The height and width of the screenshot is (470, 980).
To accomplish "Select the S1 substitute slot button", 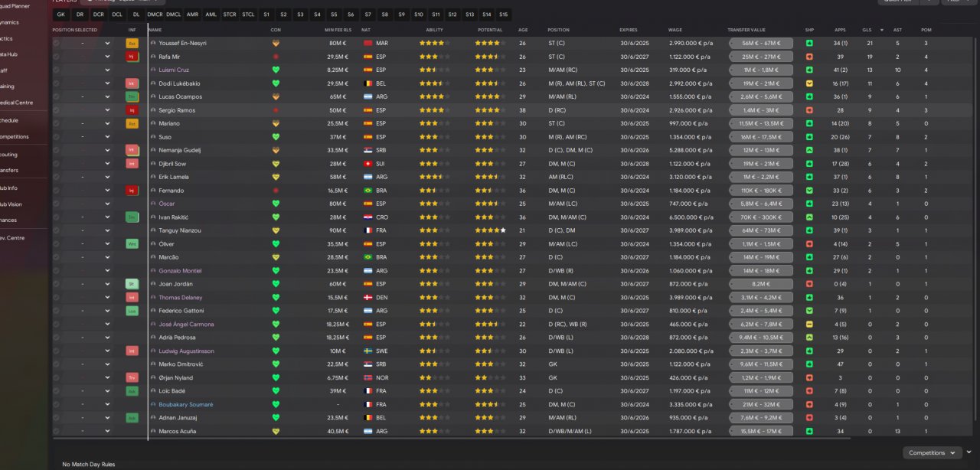I will (x=266, y=15).
